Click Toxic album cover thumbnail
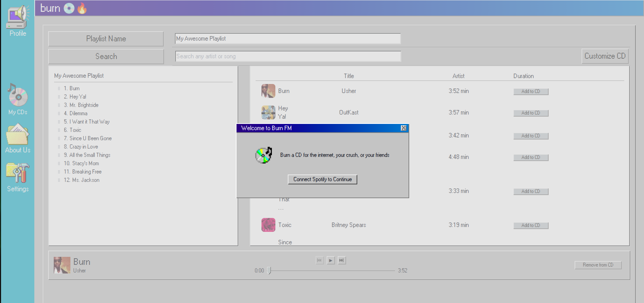 click(268, 225)
